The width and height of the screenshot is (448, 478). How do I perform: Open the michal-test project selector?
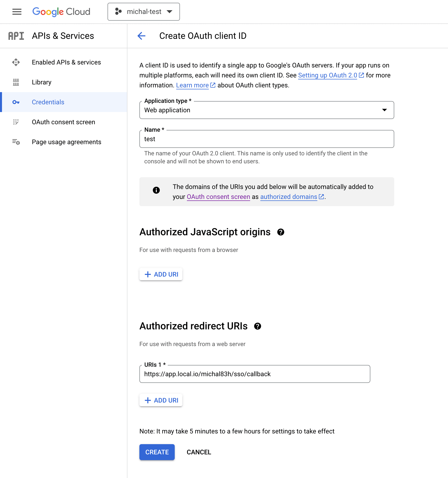(144, 12)
